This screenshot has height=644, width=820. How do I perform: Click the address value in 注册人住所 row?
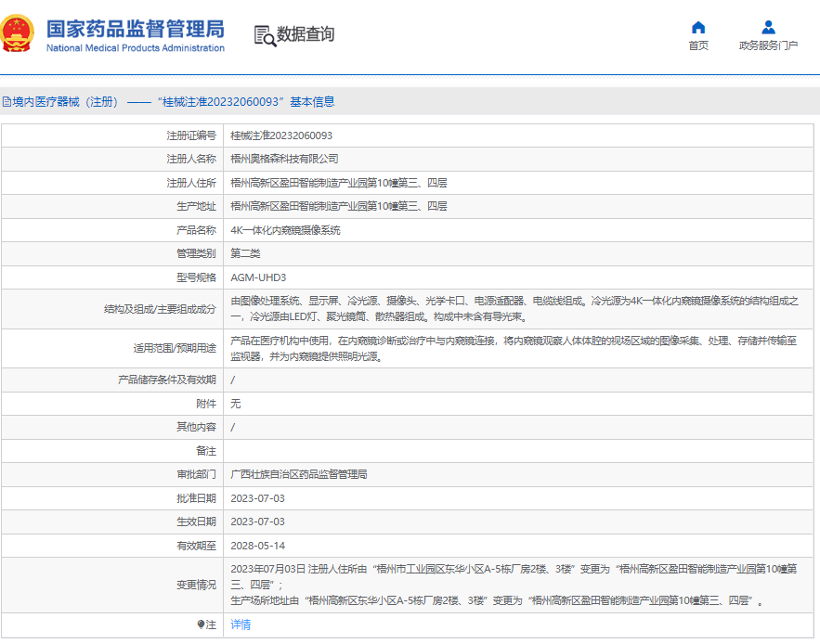click(339, 183)
